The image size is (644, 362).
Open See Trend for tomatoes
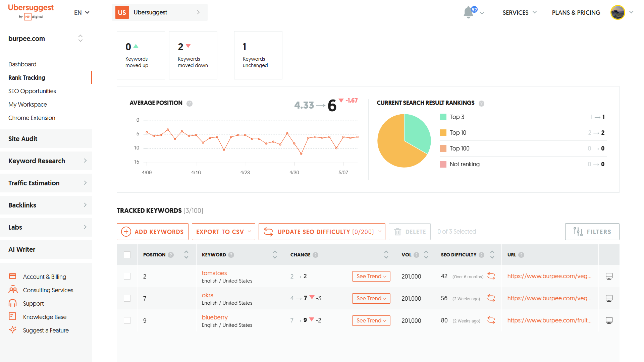(x=371, y=276)
